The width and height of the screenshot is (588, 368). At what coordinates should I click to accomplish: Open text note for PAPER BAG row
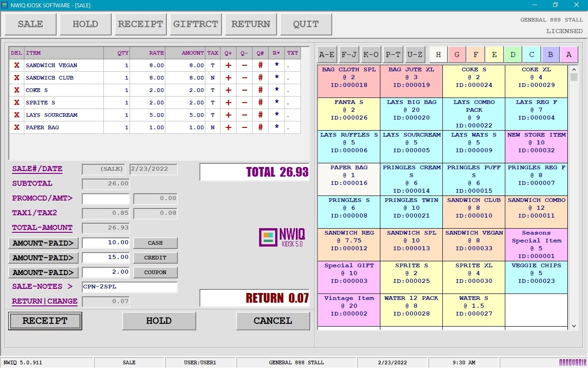pos(293,127)
